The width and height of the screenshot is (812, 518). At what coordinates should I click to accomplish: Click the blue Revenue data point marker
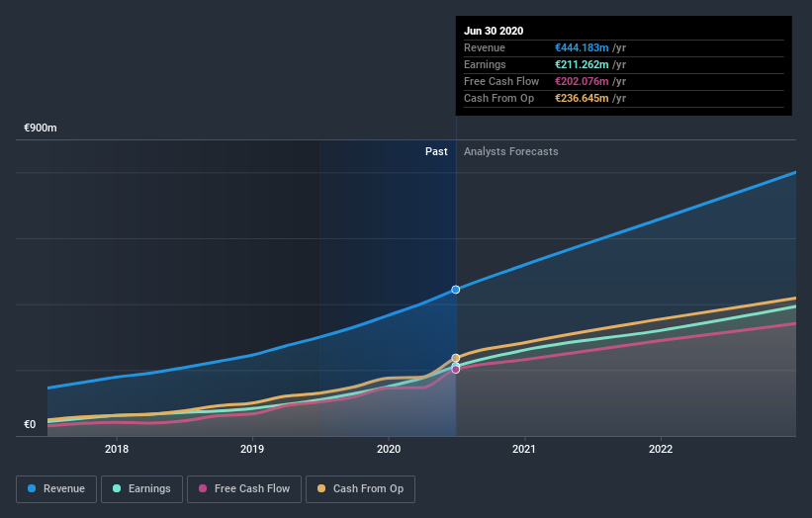click(456, 290)
